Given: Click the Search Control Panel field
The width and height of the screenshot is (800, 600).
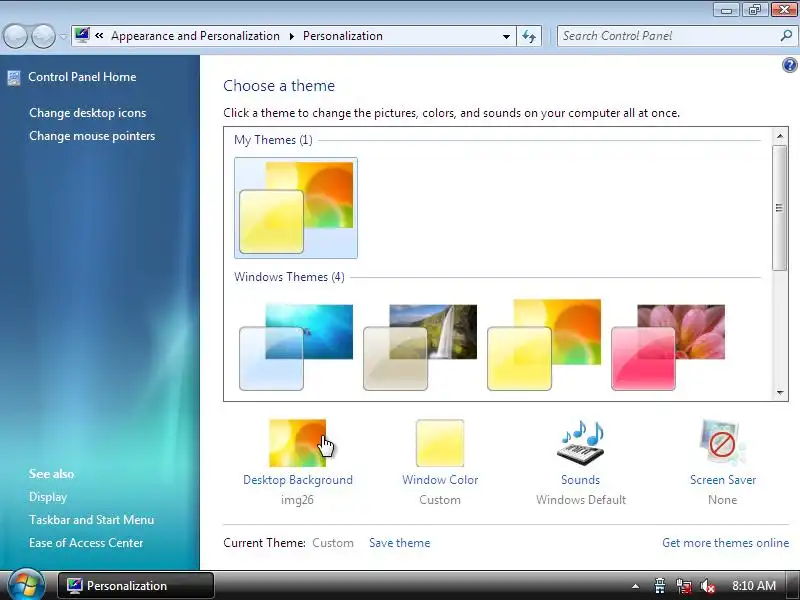Looking at the screenshot, I should pyautogui.click(x=678, y=36).
